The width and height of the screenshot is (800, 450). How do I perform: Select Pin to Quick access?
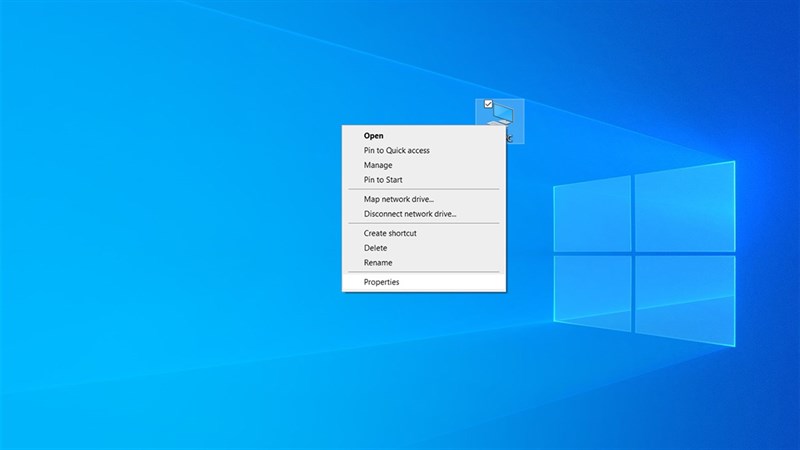(x=396, y=151)
